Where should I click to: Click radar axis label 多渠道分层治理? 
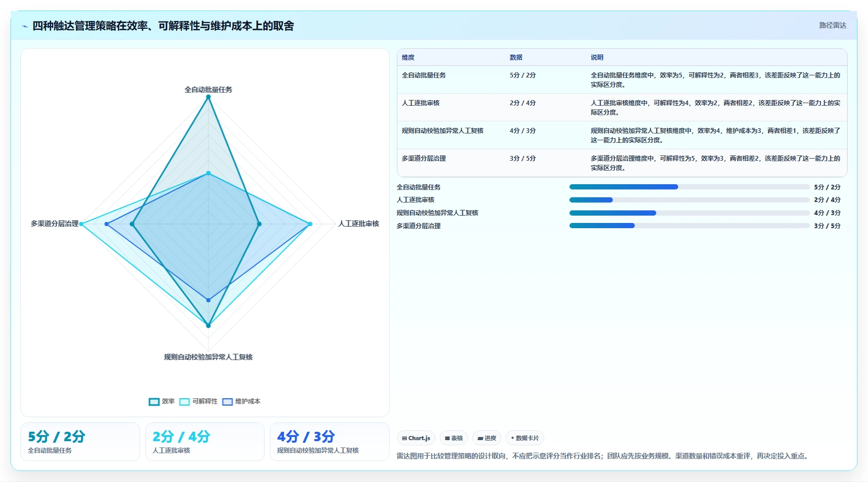coord(54,223)
